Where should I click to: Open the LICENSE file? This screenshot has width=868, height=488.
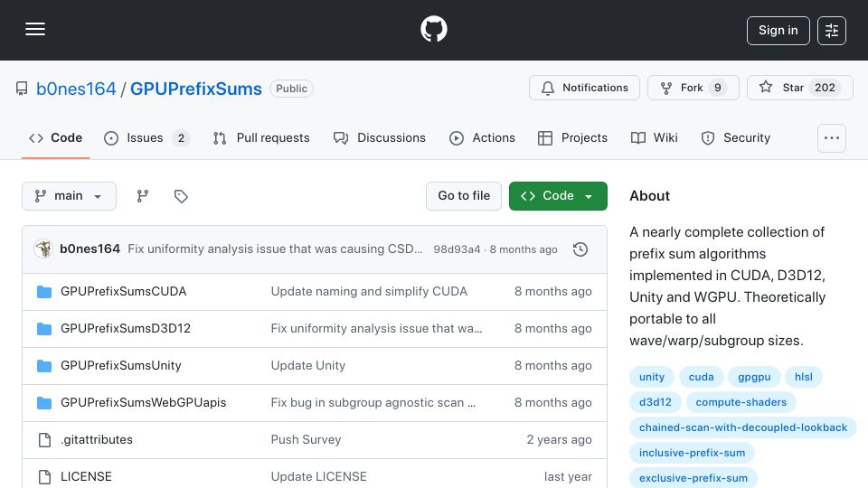tap(87, 477)
